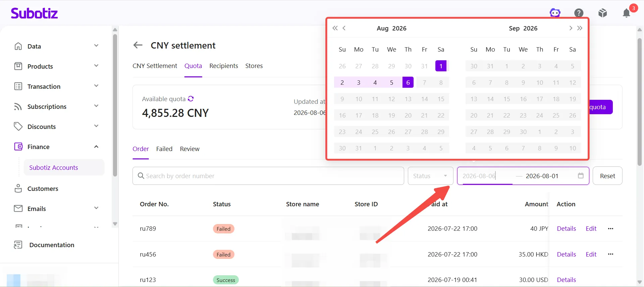
Task: Click the main page vertical scrollbar
Action: click(x=639, y=101)
